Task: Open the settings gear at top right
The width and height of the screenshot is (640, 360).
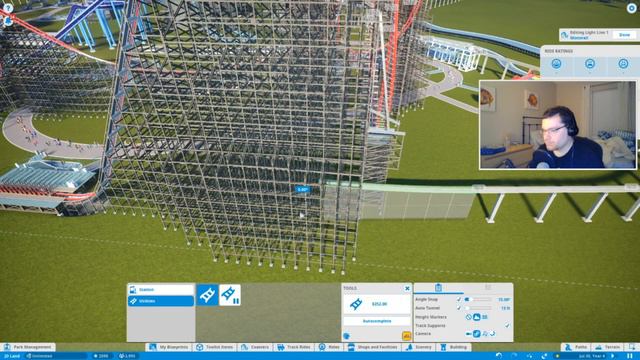Action: pos(631,8)
